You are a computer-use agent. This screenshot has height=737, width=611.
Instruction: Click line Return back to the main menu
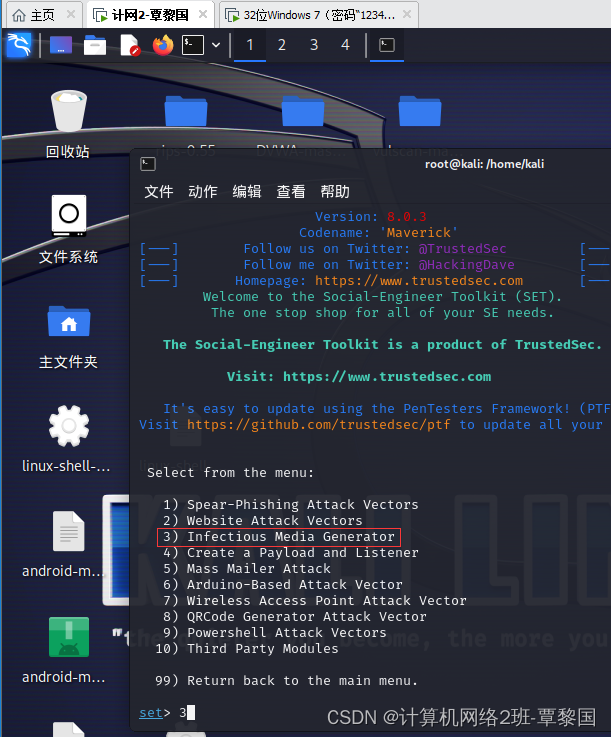coord(286,680)
